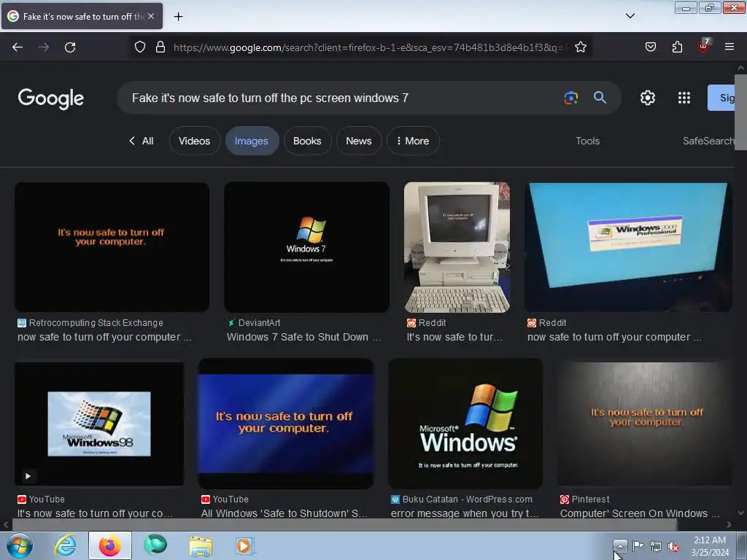
Task: Open the DeviantArt Windows 7 image
Action: coord(307,246)
